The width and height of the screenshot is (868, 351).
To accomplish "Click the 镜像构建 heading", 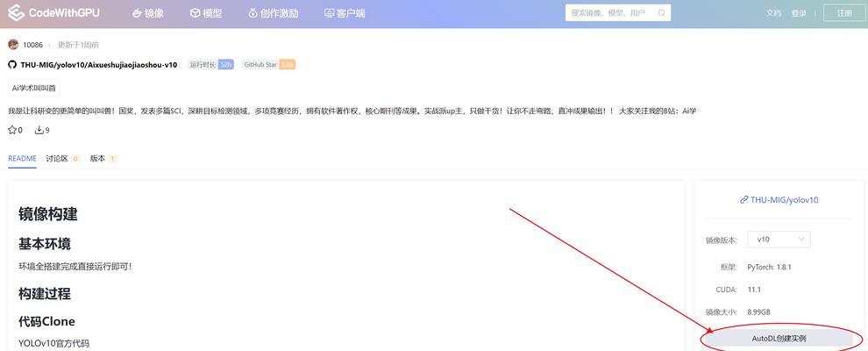I will pyautogui.click(x=48, y=214).
